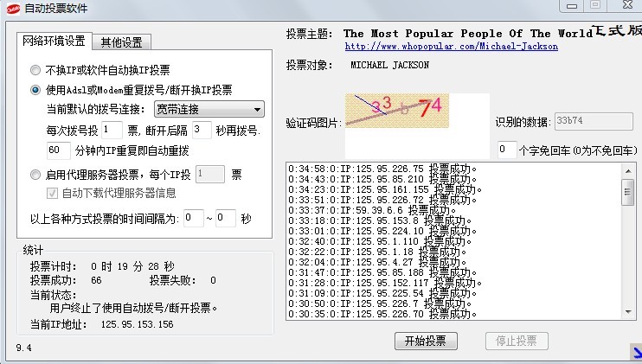Select the 网络环境设置 tab

click(x=55, y=41)
